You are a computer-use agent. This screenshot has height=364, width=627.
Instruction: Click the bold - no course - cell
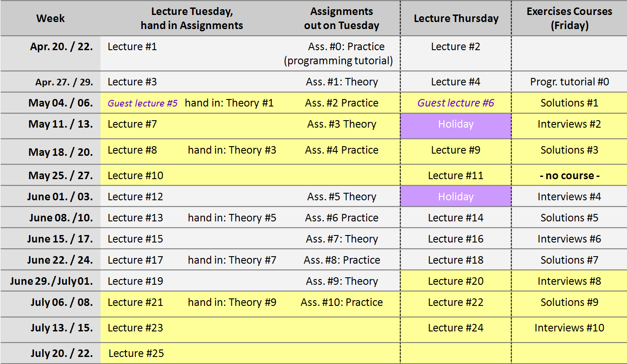pyautogui.click(x=569, y=176)
